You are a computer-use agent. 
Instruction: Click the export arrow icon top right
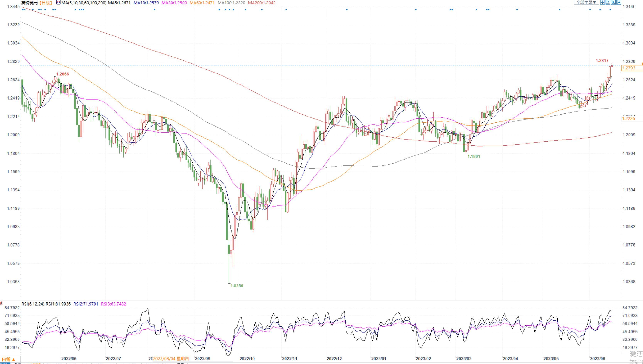tap(619, 2)
